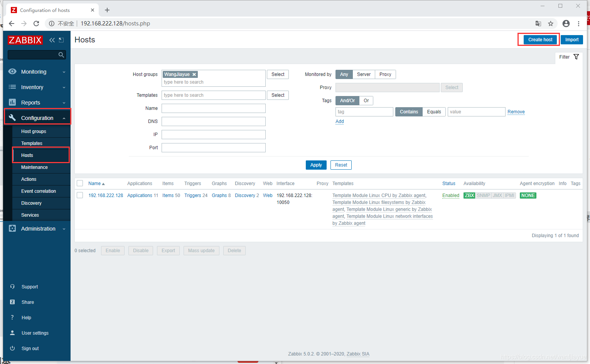
Task: Click the Configuration wrench icon
Action: pos(12,118)
